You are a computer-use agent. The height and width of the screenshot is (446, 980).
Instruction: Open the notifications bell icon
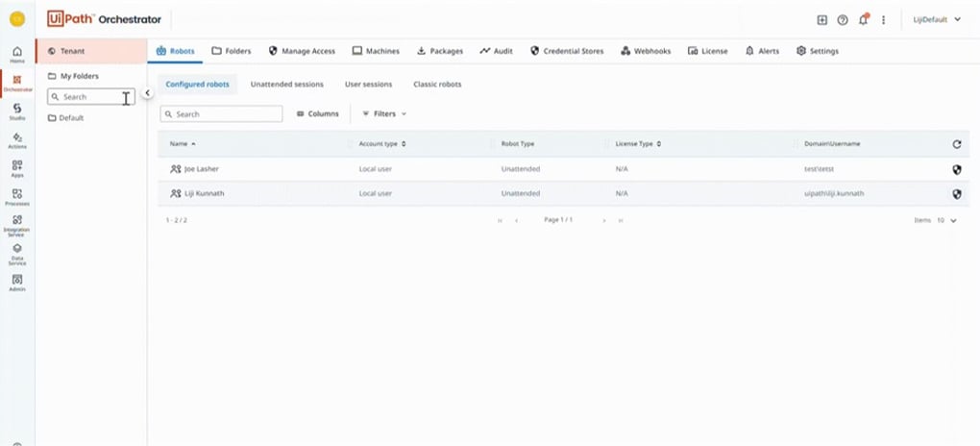tap(863, 20)
